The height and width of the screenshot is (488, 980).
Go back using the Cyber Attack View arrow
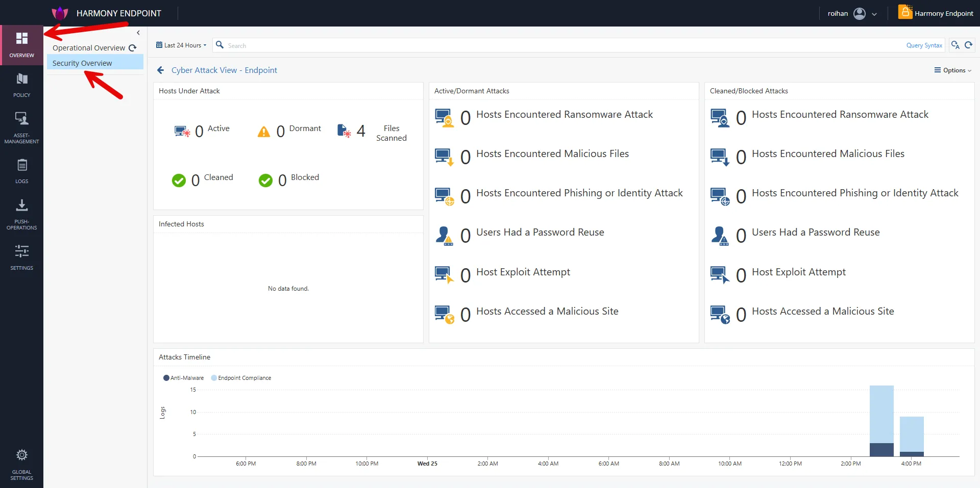click(161, 70)
